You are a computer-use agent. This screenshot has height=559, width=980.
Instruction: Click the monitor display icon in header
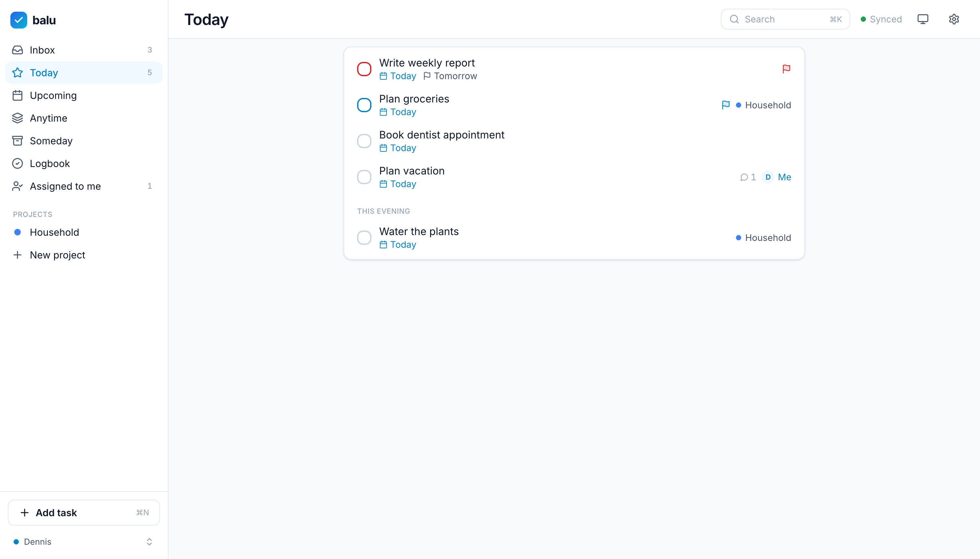(923, 19)
